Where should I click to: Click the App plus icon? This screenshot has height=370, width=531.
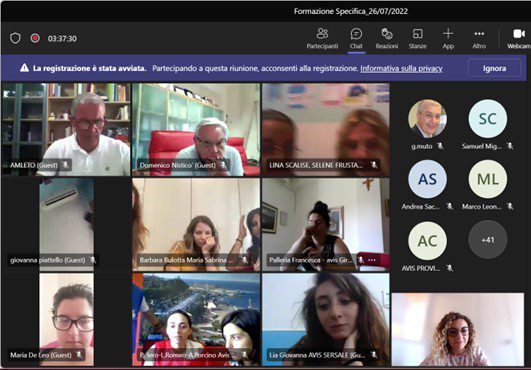pos(448,34)
